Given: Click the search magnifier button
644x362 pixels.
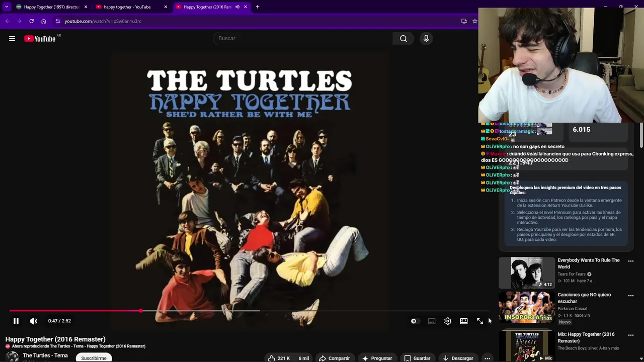Looking at the screenshot, I should [403, 39].
